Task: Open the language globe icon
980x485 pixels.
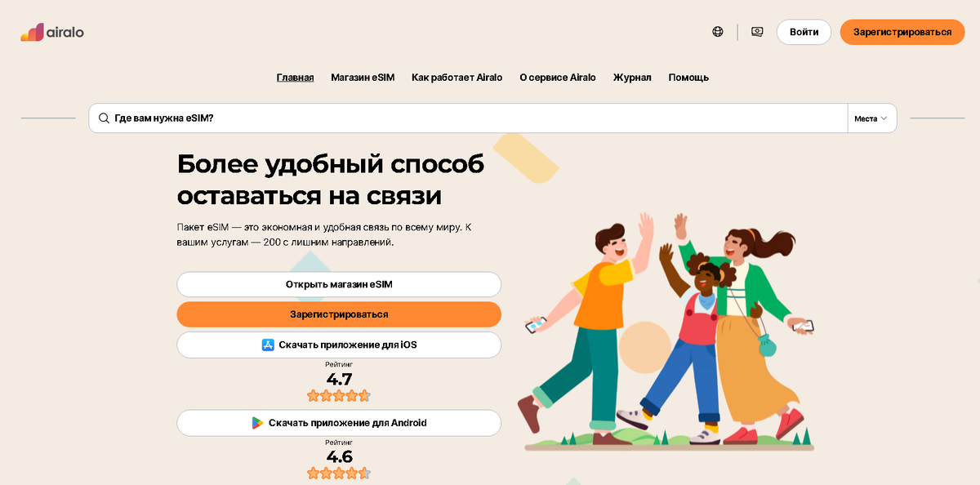Action: (x=718, y=32)
